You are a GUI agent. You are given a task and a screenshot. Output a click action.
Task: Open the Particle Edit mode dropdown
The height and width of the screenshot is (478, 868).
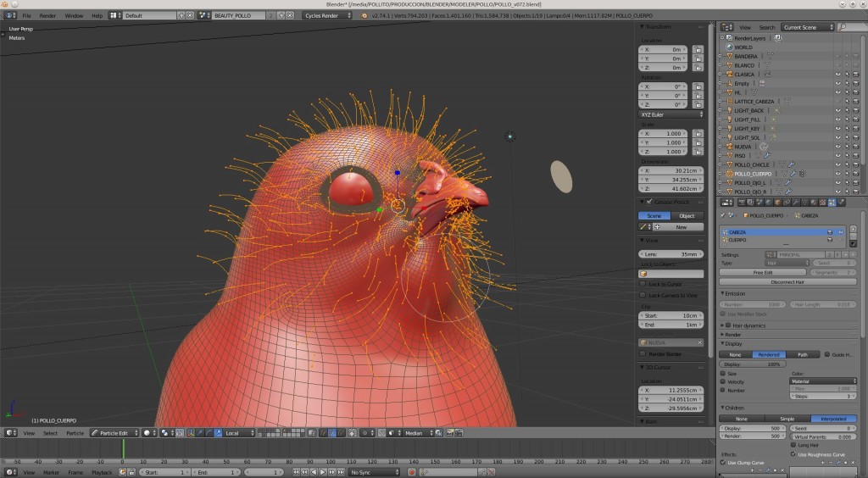[114, 432]
